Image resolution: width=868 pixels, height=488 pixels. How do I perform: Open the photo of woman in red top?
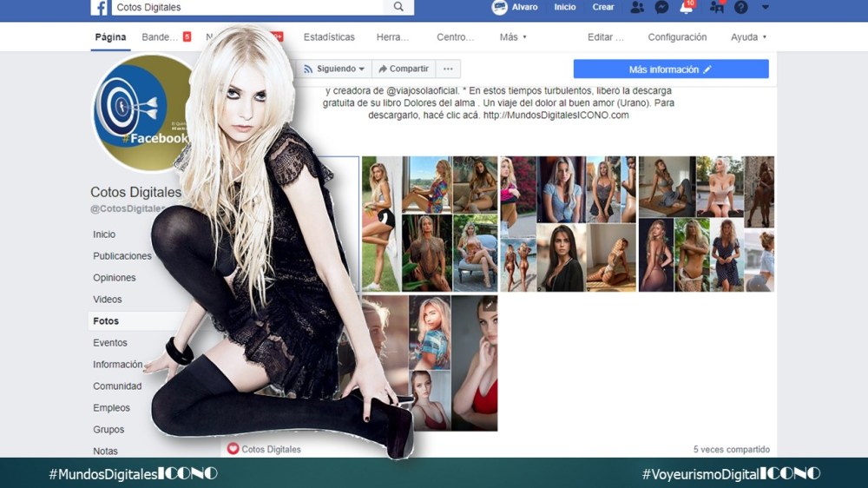(475, 363)
